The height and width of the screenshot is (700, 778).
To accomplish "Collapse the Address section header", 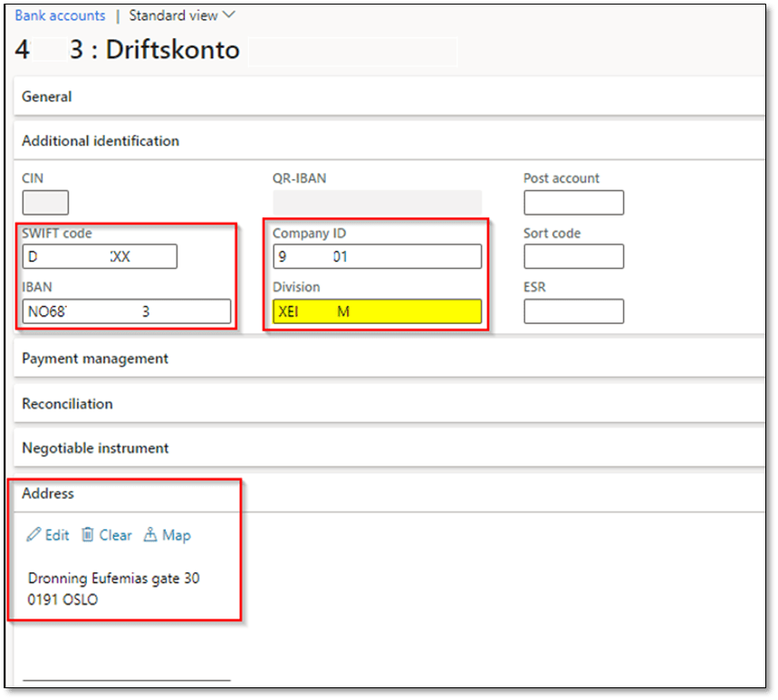I will coord(48,494).
